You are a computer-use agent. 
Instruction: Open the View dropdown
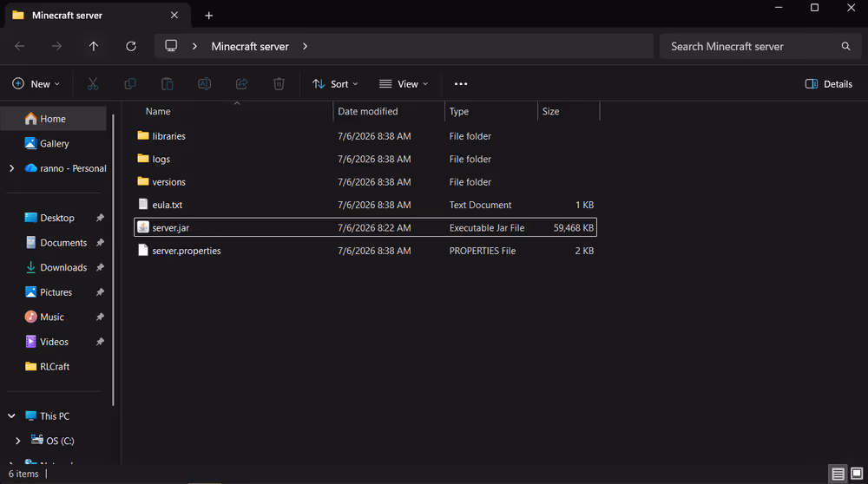tap(404, 84)
